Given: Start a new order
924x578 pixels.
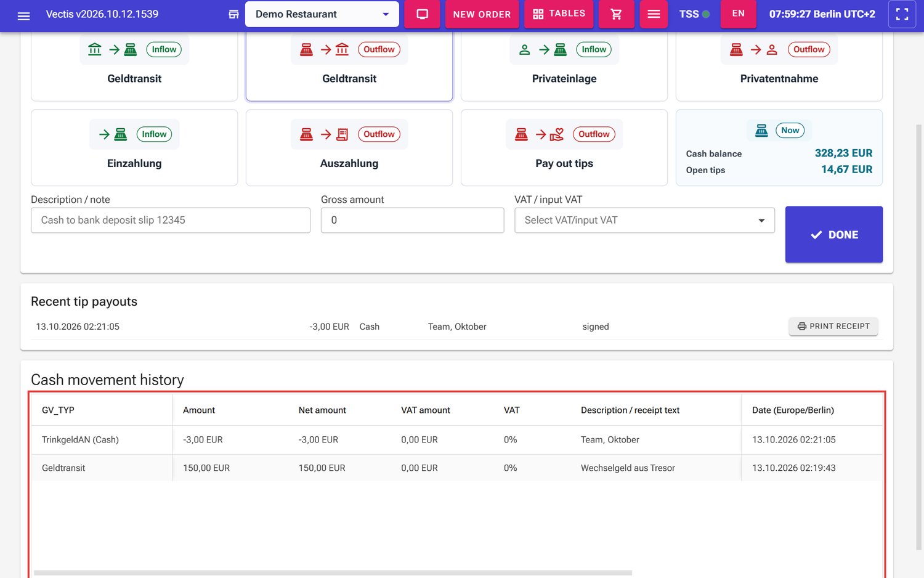Looking at the screenshot, I should click(x=482, y=14).
